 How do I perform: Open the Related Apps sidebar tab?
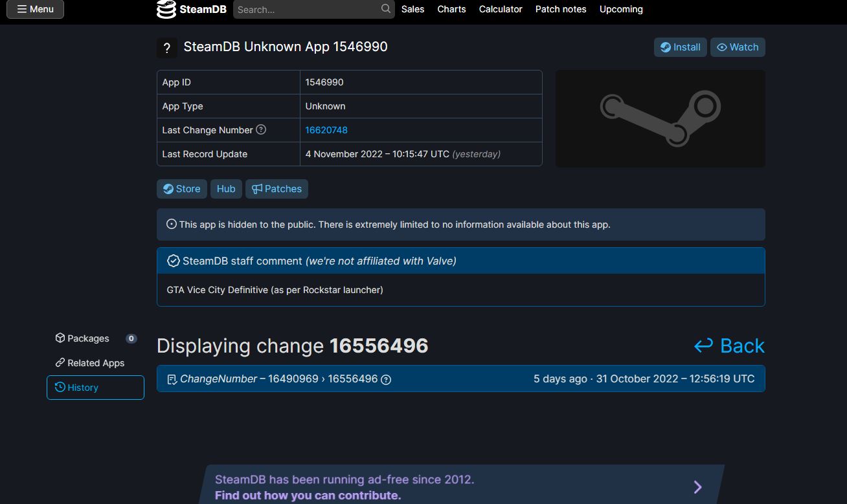95,363
